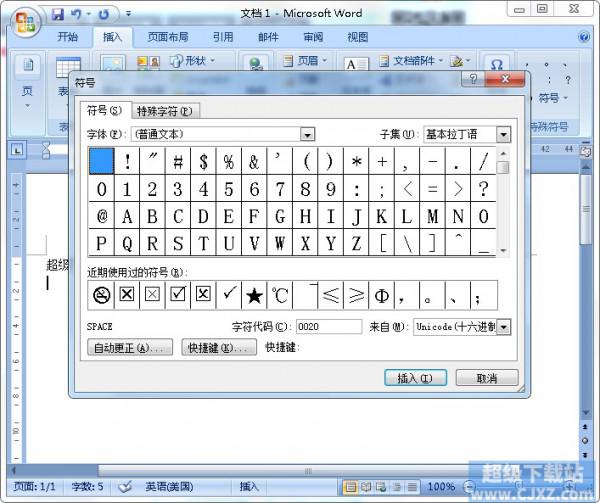Pick the ampersand character

coord(254,161)
